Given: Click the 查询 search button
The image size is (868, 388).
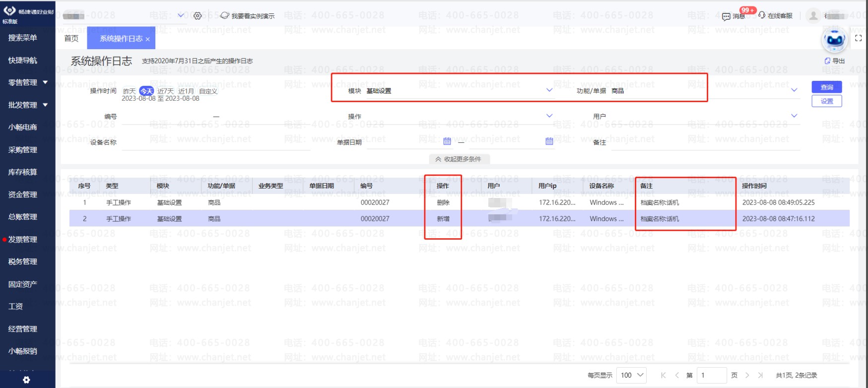Looking at the screenshot, I should (827, 87).
